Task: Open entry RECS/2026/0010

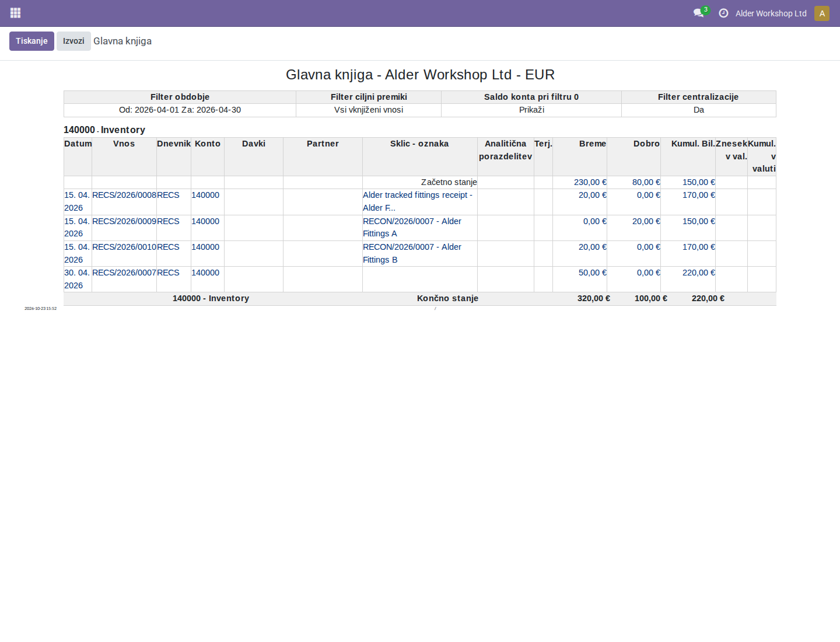Action: (x=124, y=247)
